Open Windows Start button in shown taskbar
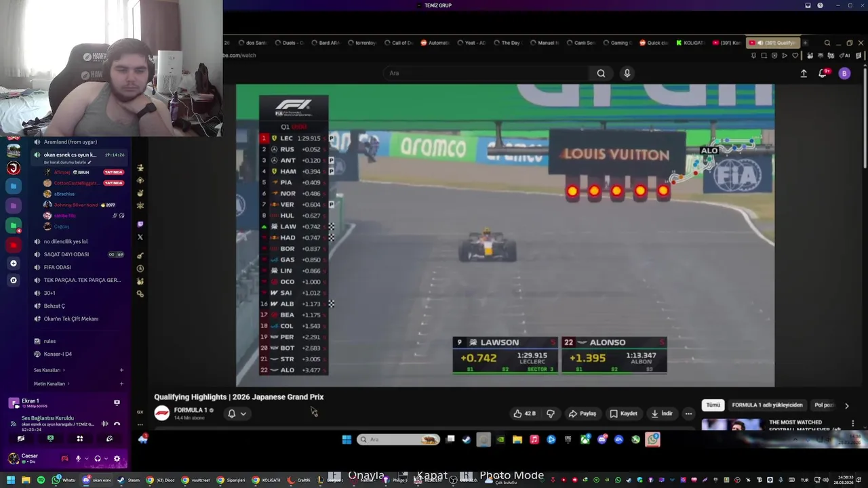The image size is (868, 488). (347, 439)
